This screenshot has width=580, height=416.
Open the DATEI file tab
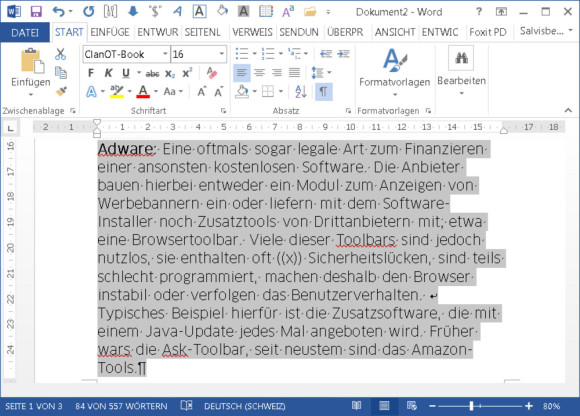(x=25, y=33)
